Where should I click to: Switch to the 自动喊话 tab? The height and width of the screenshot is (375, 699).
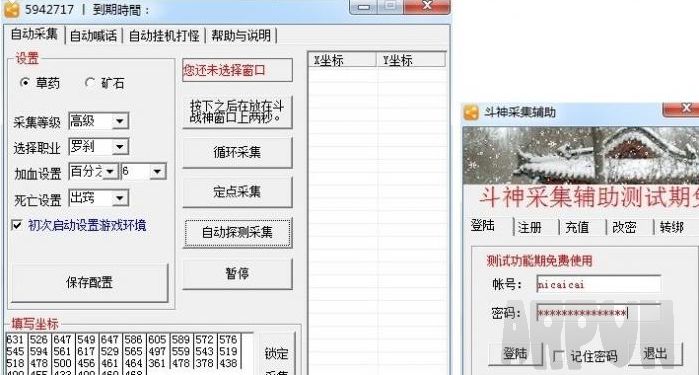click(93, 36)
